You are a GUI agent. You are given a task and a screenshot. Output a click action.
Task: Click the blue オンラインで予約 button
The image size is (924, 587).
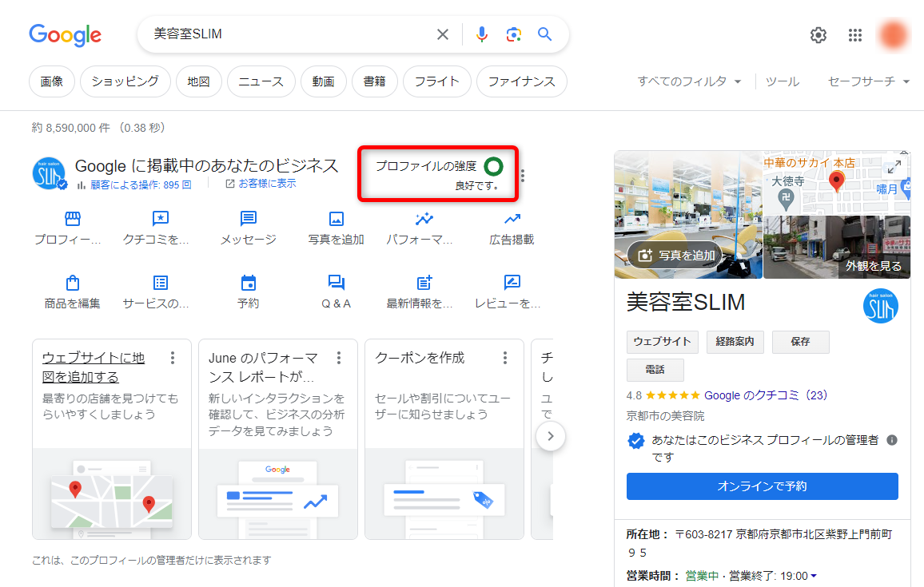pos(762,486)
